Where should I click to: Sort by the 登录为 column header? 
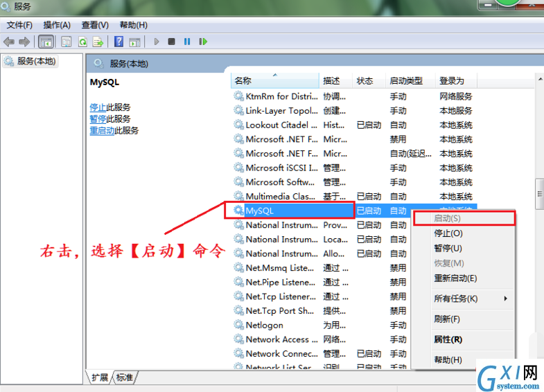coord(456,81)
